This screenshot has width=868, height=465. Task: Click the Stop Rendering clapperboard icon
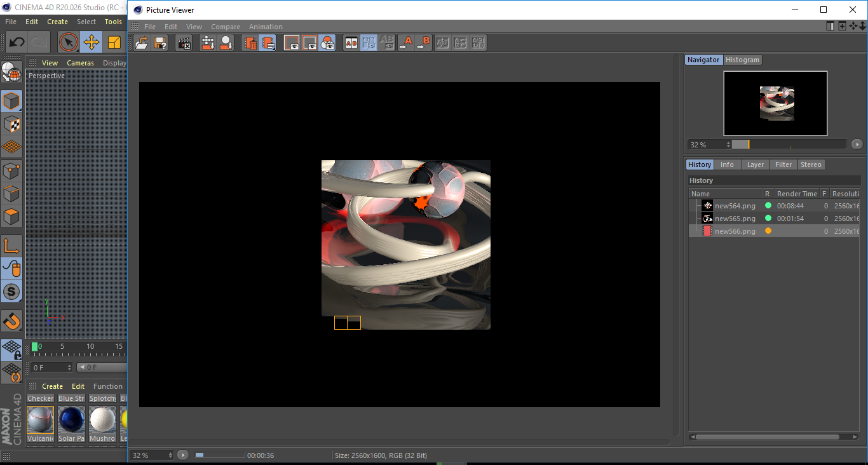(184, 43)
